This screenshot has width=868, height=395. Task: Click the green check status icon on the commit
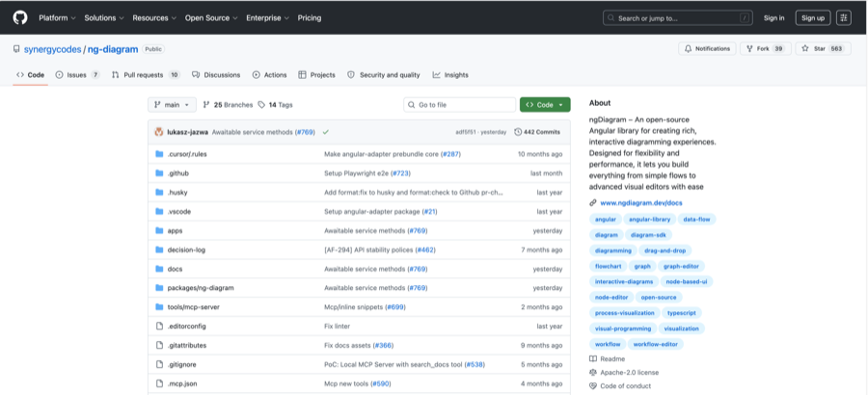326,132
